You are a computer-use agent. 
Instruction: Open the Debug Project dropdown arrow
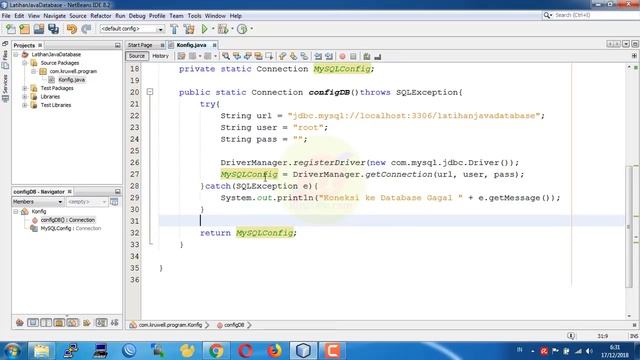(x=232, y=29)
